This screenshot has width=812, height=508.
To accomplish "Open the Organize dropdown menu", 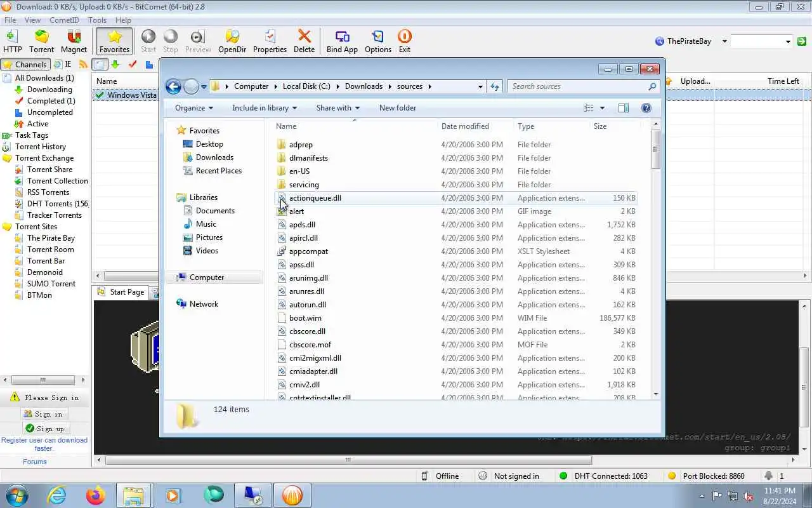I will [x=194, y=108].
